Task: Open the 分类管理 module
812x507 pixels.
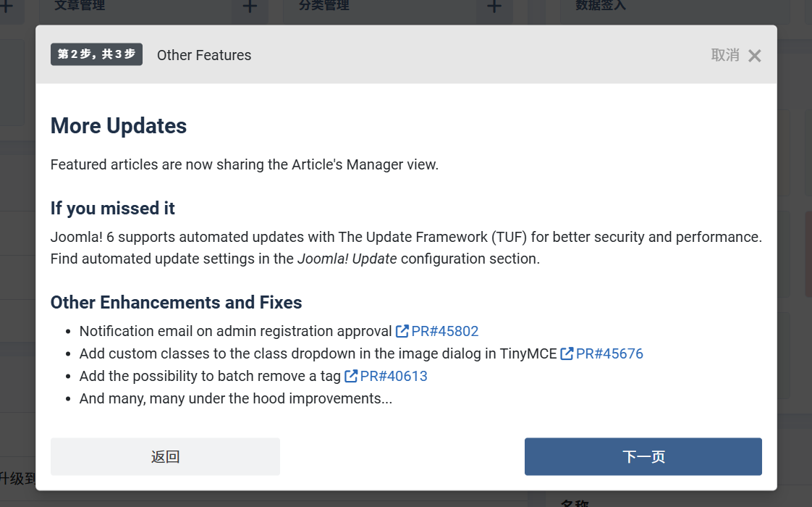Action: click(324, 6)
